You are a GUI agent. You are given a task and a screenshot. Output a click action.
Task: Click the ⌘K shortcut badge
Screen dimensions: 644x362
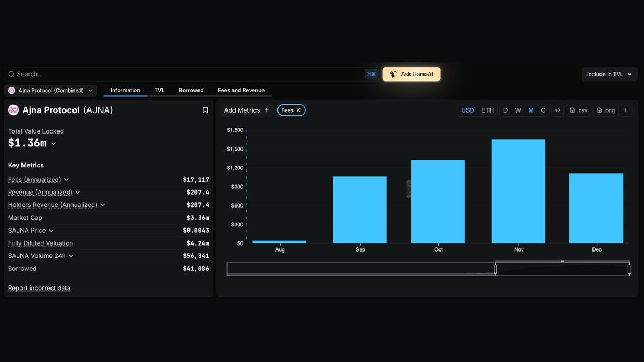pyautogui.click(x=371, y=74)
